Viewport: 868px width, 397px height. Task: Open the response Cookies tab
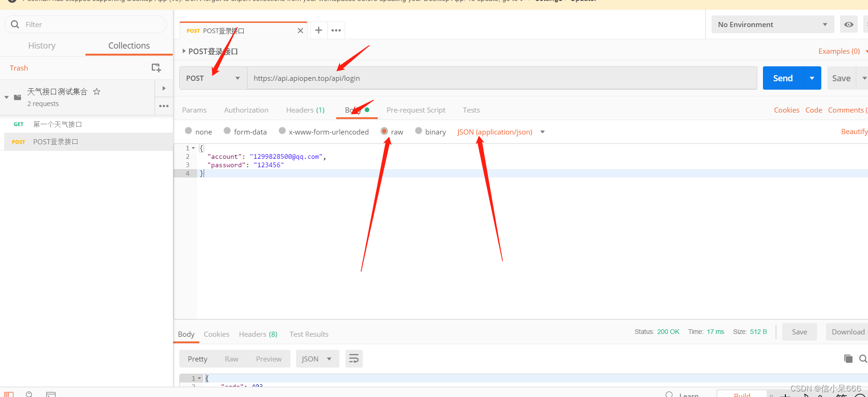tap(217, 334)
